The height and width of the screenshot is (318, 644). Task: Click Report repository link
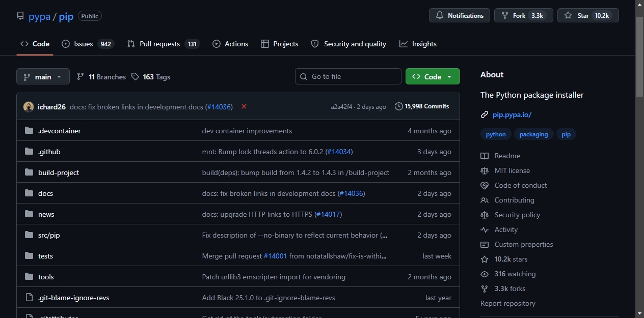(508, 303)
